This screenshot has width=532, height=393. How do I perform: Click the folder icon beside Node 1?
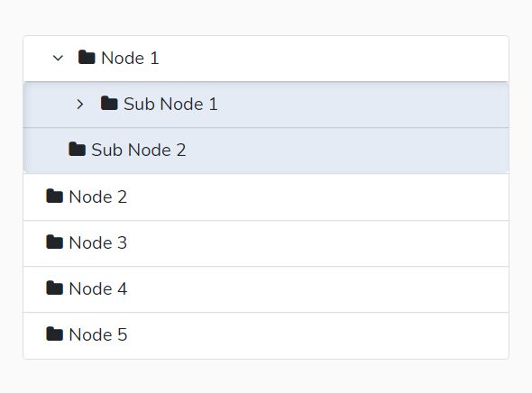(x=87, y=57)
